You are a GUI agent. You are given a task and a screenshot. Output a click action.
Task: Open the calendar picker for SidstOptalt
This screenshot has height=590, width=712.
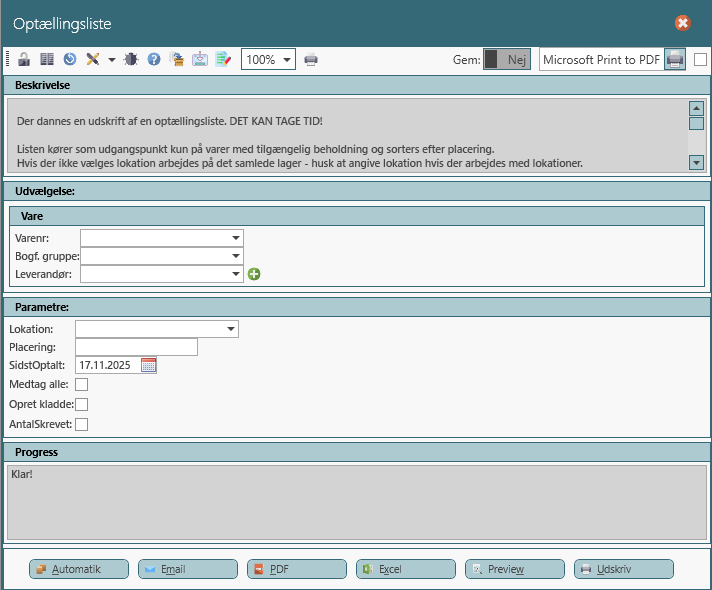click(x=149, y=365)
